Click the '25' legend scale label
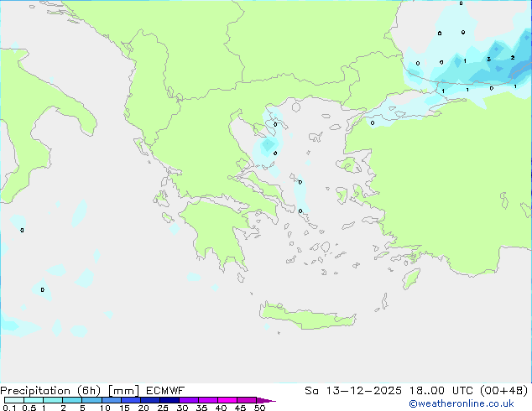The image size is (532, 411). (163, 408)
